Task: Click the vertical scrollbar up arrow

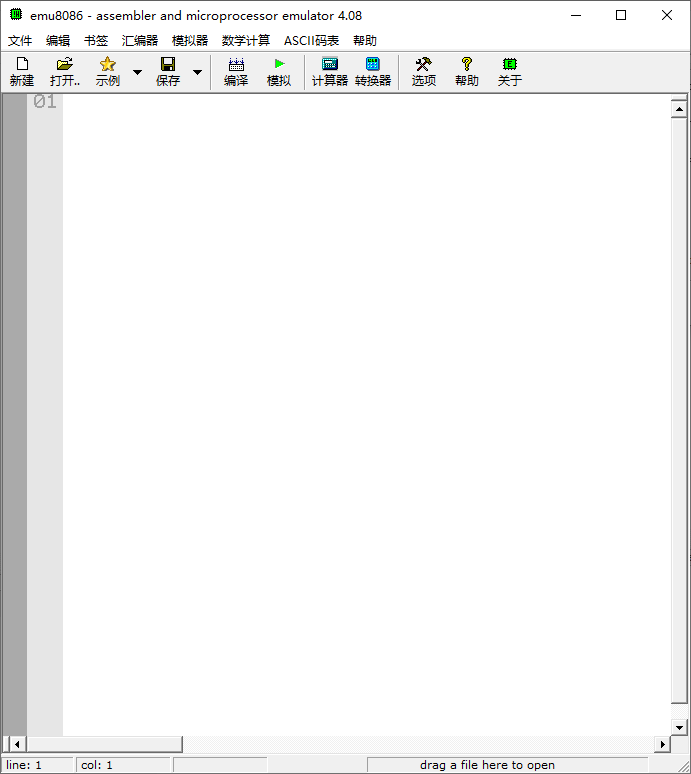Action: click(x=679, y=109)
